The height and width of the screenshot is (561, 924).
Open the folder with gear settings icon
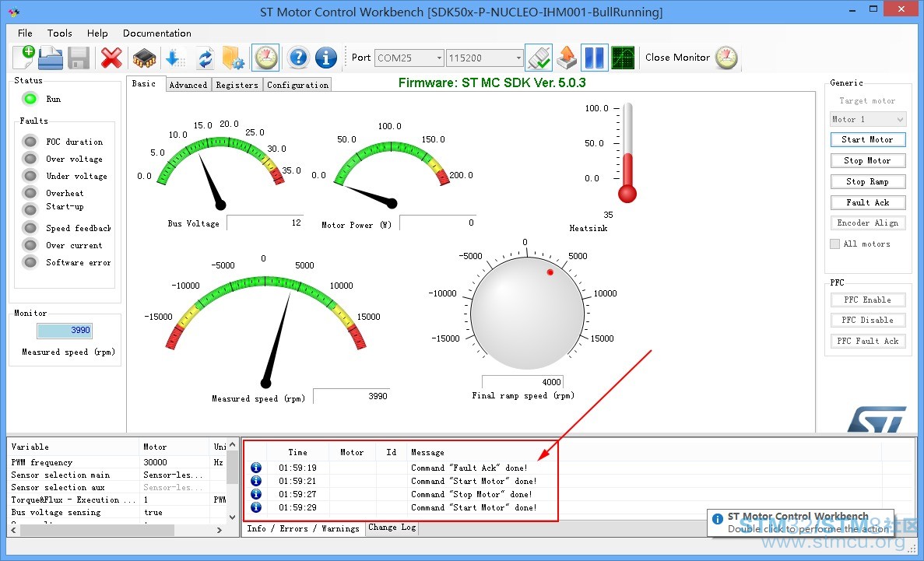pyautogui.click(x=233, y=58)
